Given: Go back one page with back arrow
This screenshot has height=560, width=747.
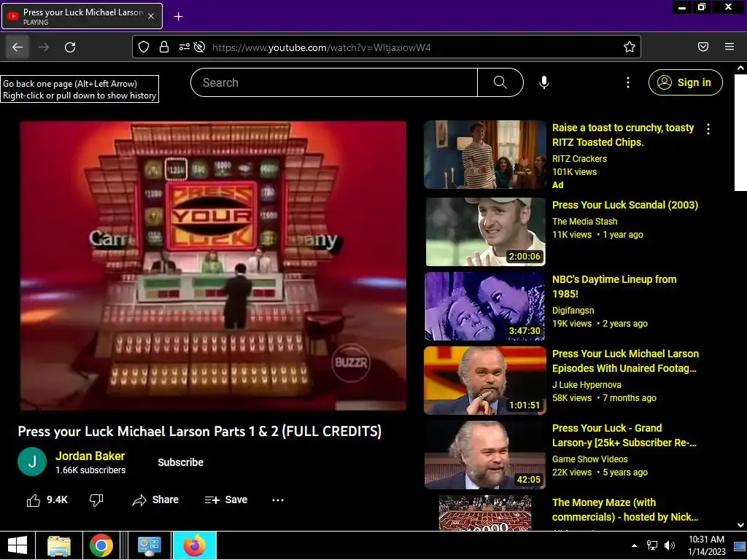Looking at the screenshot, I should (18, 47).
